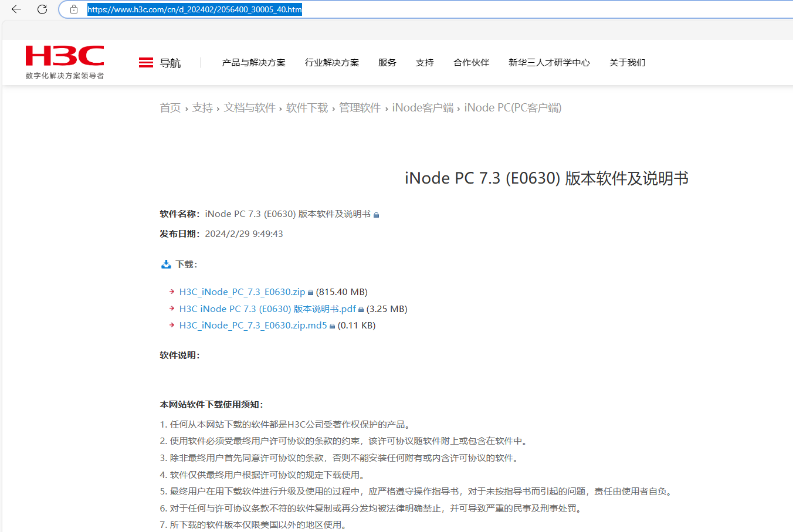The width and height of the screenshot is (793, 532).
Task: Click the file size (0.11 KB)
Action: click(357, 326)
